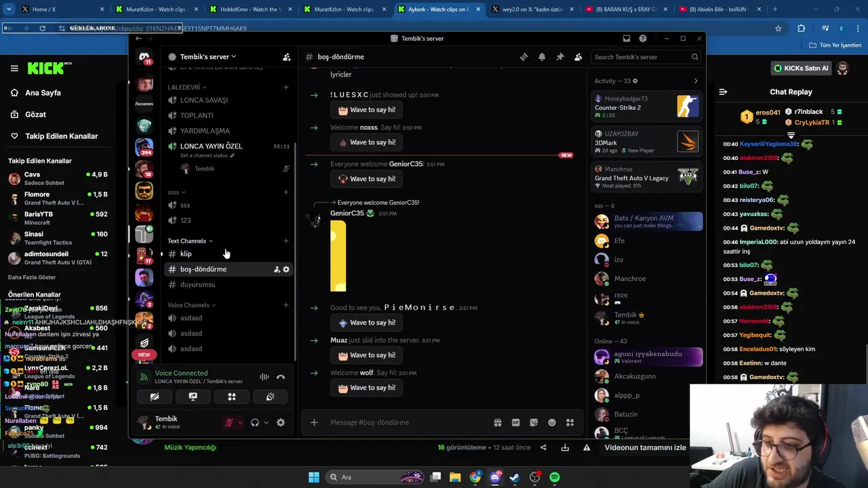Invite people icon next to Tembik's server
Screen dimensions: 868x488
287,57
